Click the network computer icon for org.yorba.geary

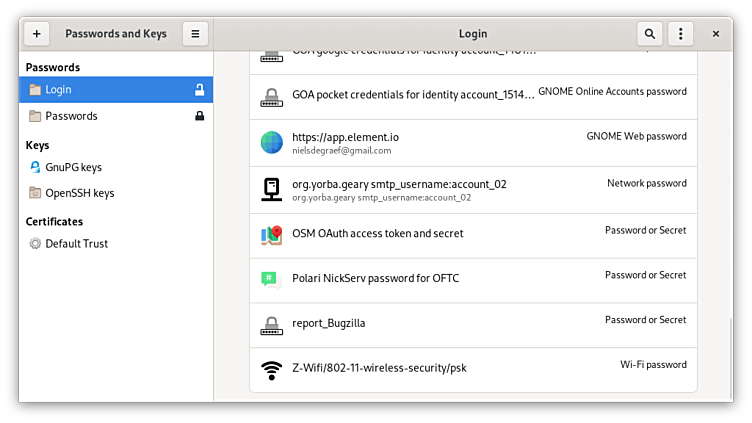tap(271, 189)
